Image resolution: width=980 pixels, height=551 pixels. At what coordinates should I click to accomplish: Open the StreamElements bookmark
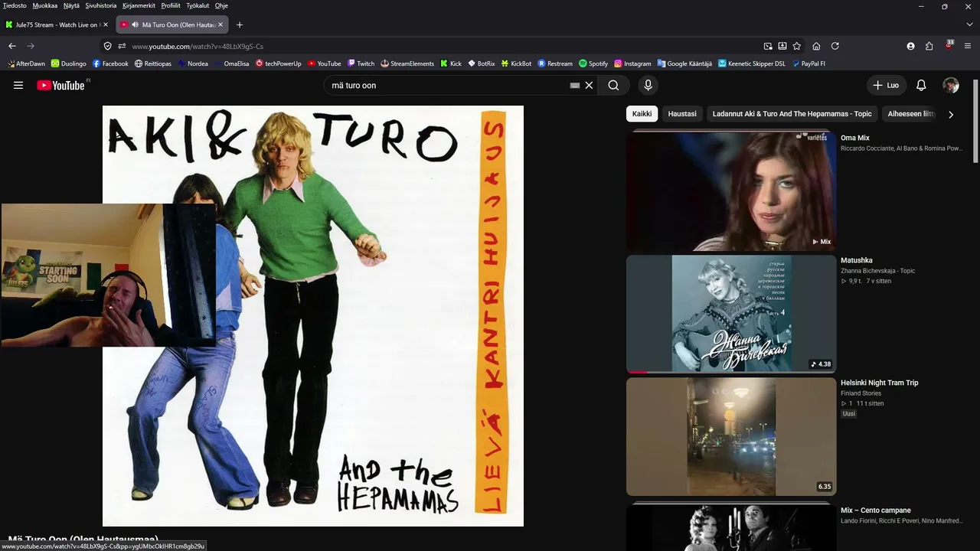coord(407,64)
